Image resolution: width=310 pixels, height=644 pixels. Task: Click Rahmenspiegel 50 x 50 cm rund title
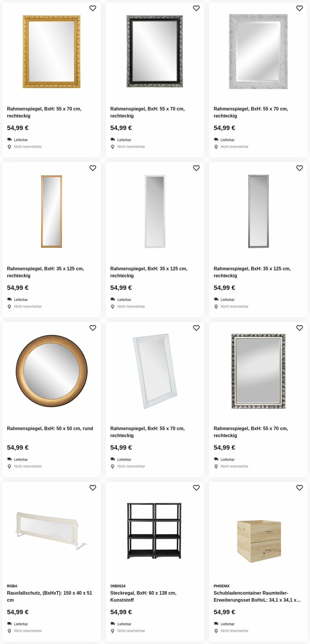point(50,428)
